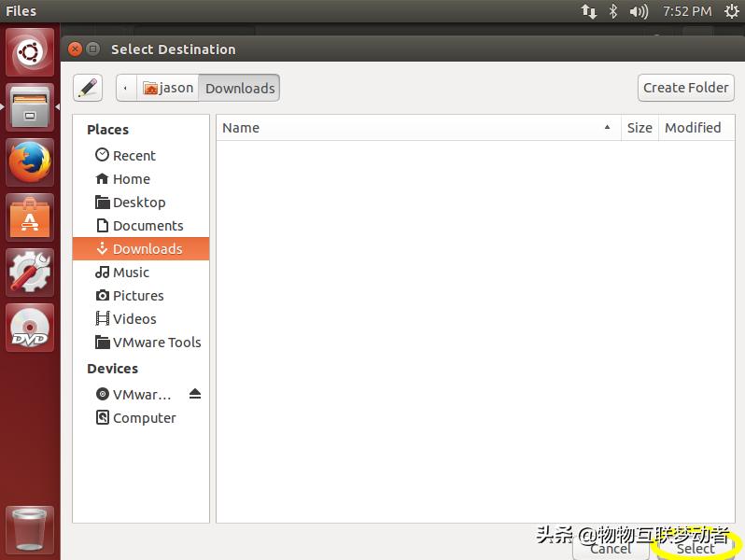Select Downloads in Places sidebar
The width and height of the screenshot is (745, 560).
[x=141, y=249]
